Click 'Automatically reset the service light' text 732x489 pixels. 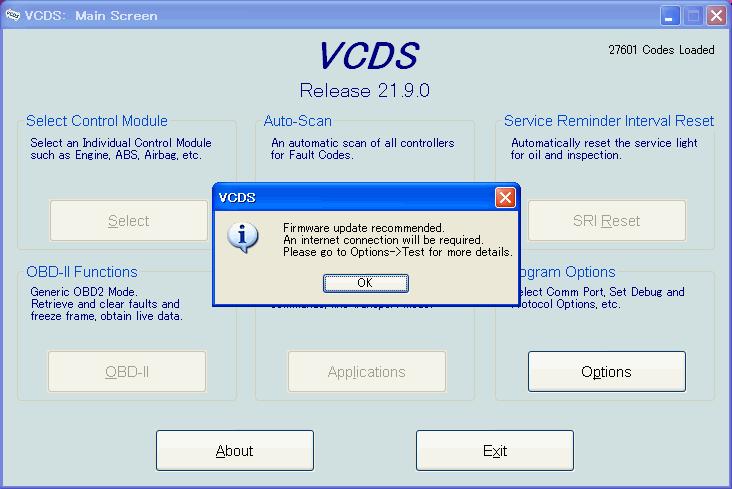click(604, 143)
